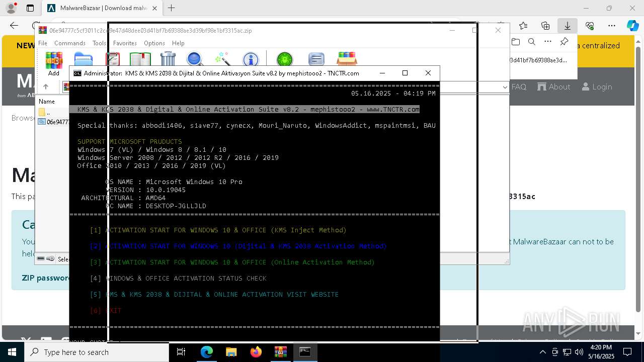Click console window title bar icon

tap(77, 73)
